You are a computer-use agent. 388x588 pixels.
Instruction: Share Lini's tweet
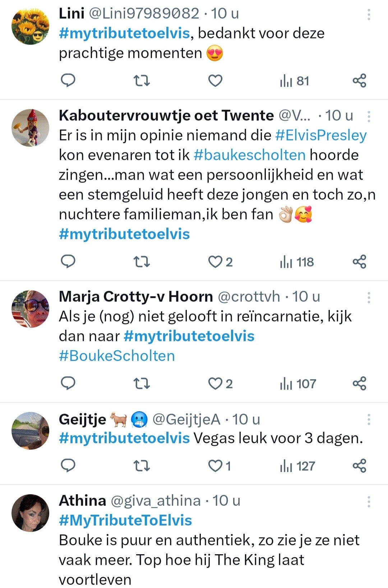tap(359, 81)
